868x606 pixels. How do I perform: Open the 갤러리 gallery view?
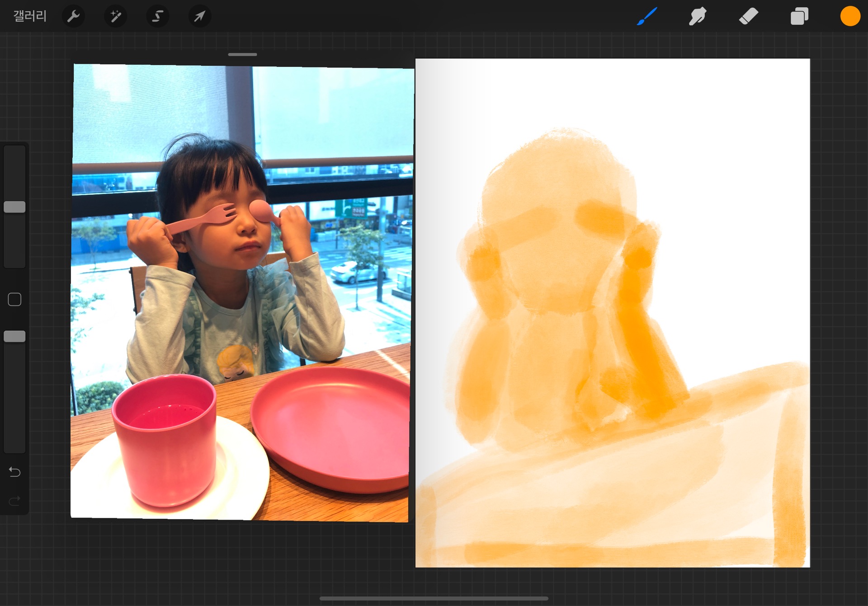pyautogui.click(x=30, y=16)
